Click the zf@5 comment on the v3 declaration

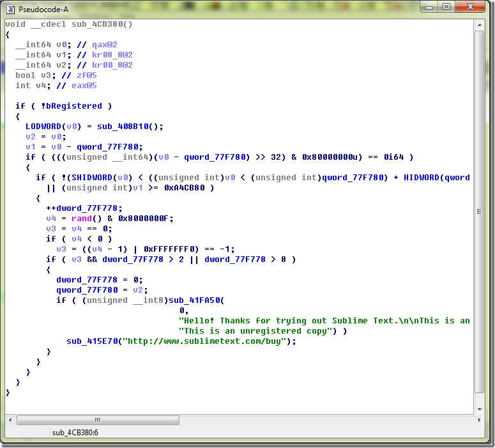(x=86, y=75)
